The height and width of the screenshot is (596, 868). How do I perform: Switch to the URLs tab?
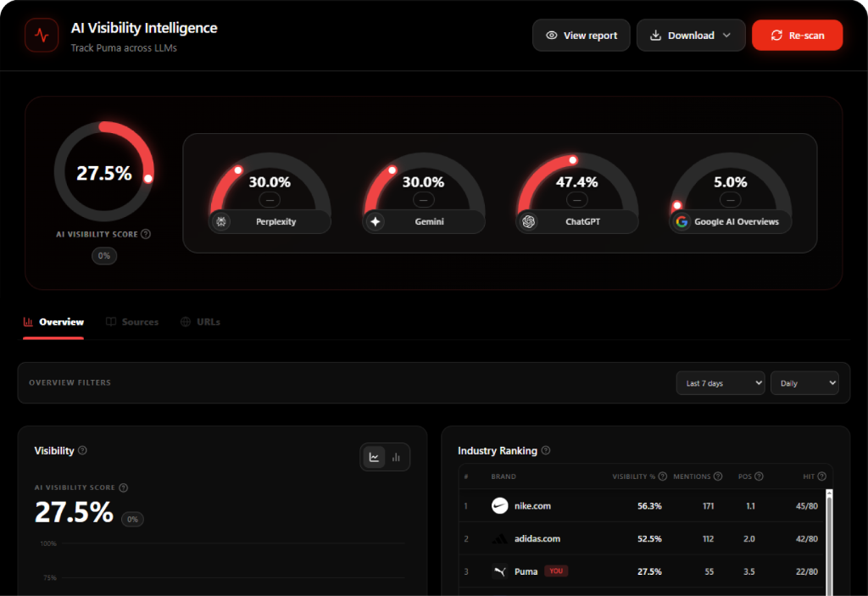pyautogui.click(x=200, y=322)
